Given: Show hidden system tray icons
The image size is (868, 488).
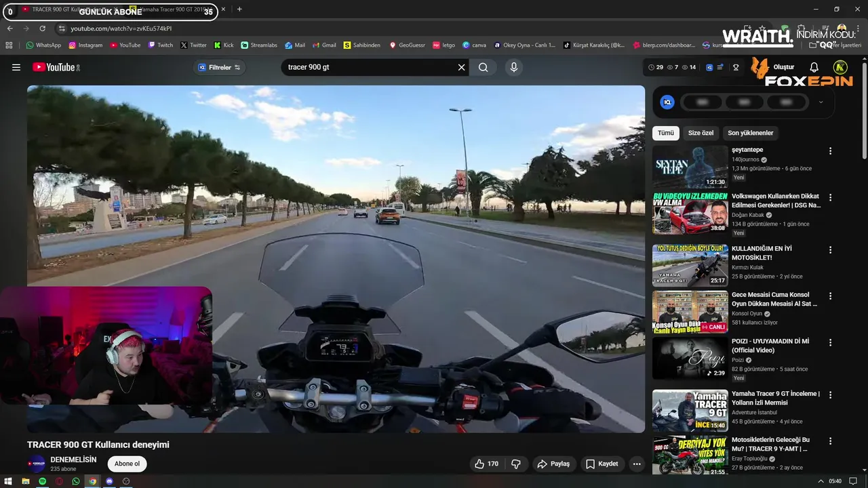Looking at the screenshot, I should [821, 481].
